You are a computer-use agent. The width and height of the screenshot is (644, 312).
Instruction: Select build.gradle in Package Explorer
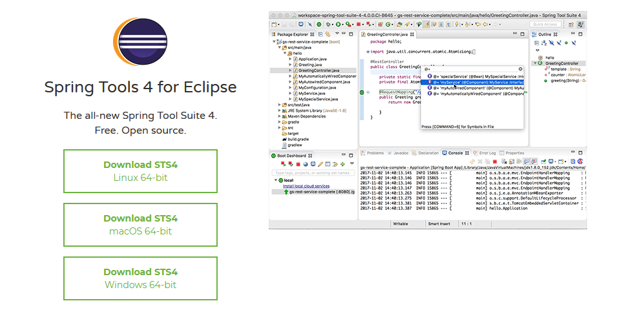pos(295,139)
